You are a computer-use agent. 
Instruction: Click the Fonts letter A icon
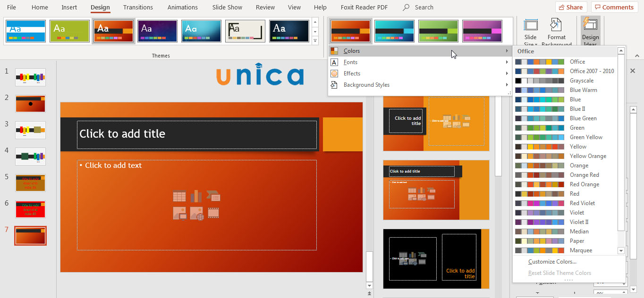334,62
